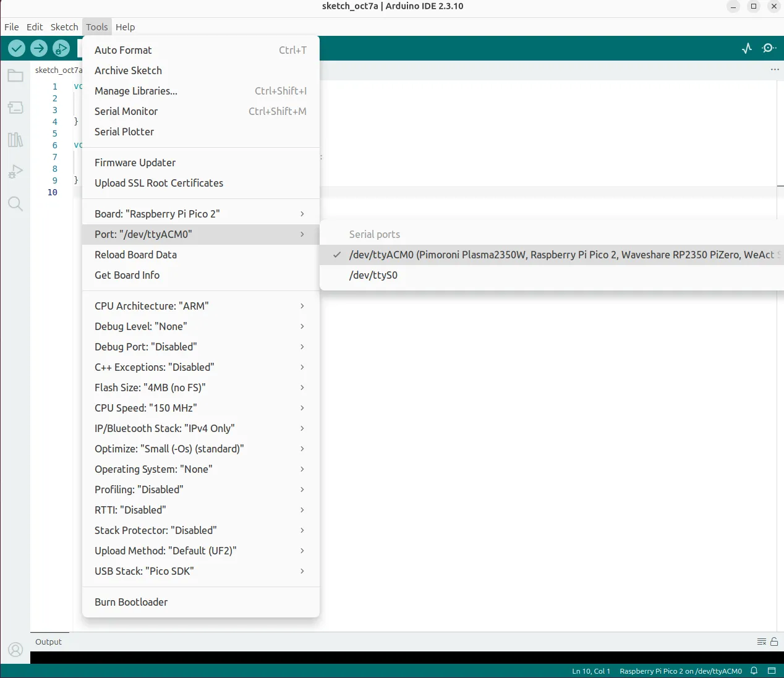The image size is (784, 678).
Task: Open the Boards Manager sidebar panel
Action: 15,108
